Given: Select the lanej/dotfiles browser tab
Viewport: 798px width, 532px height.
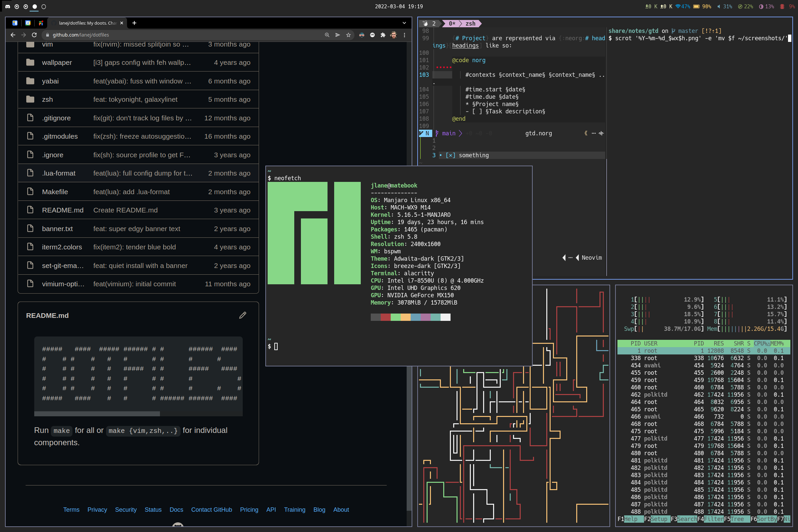Looking at the screenshot, I should click(87, 23).
